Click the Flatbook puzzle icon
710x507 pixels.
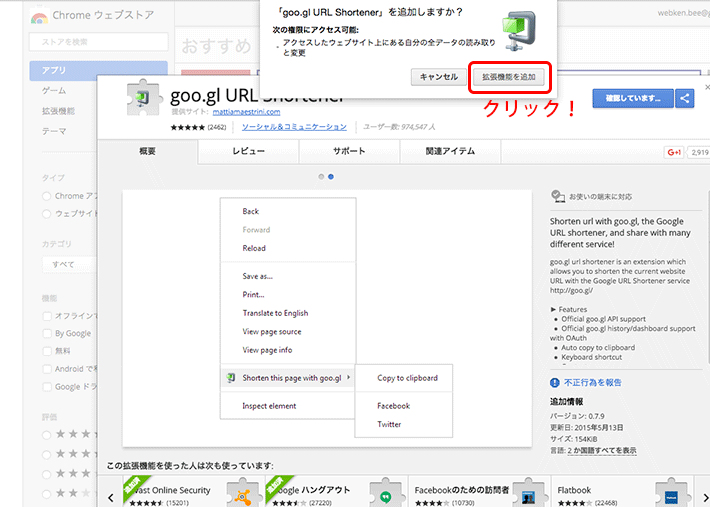[671, 495]
